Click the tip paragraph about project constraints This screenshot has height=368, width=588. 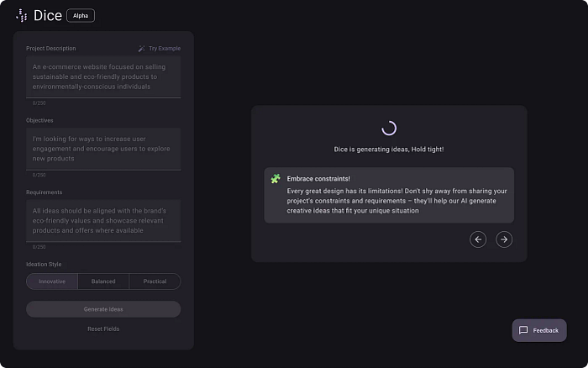click(396, 201)
